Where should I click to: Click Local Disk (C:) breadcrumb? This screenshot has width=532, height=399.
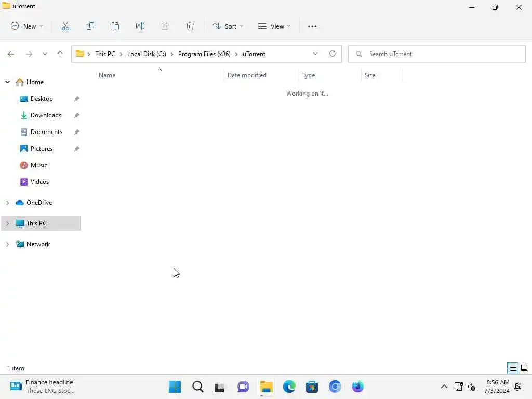pos(147,54)
